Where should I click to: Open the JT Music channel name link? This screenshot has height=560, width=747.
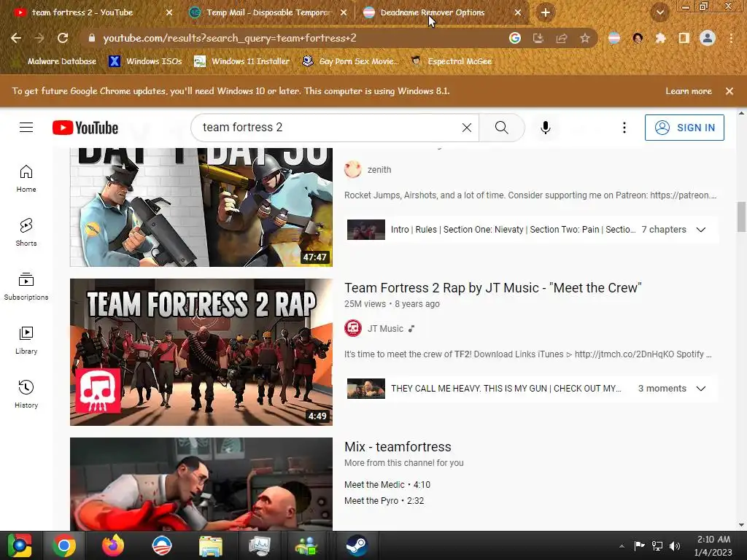click(385, 329)
